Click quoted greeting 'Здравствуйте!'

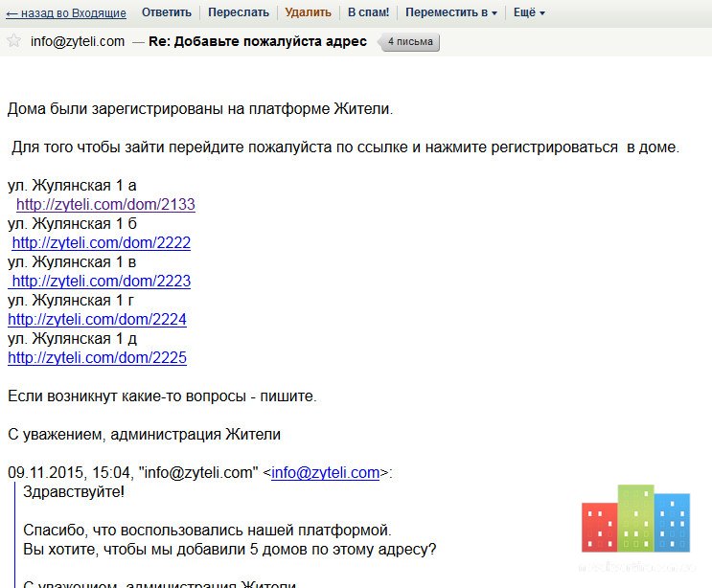pos(74,492)
